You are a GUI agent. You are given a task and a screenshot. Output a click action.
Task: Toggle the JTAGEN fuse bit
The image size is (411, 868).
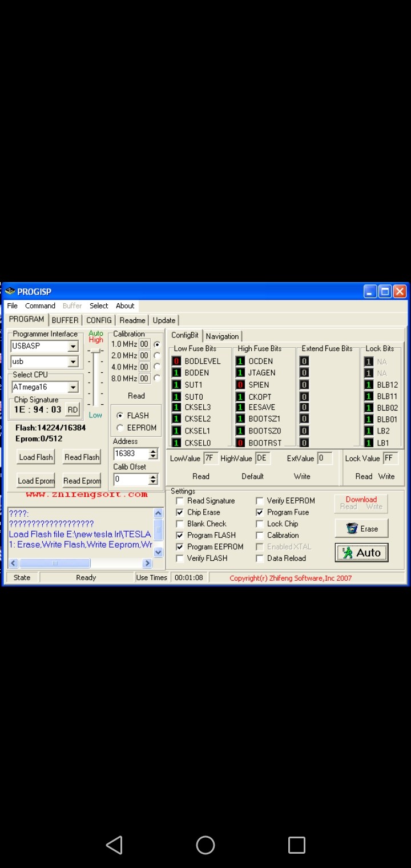240,373
